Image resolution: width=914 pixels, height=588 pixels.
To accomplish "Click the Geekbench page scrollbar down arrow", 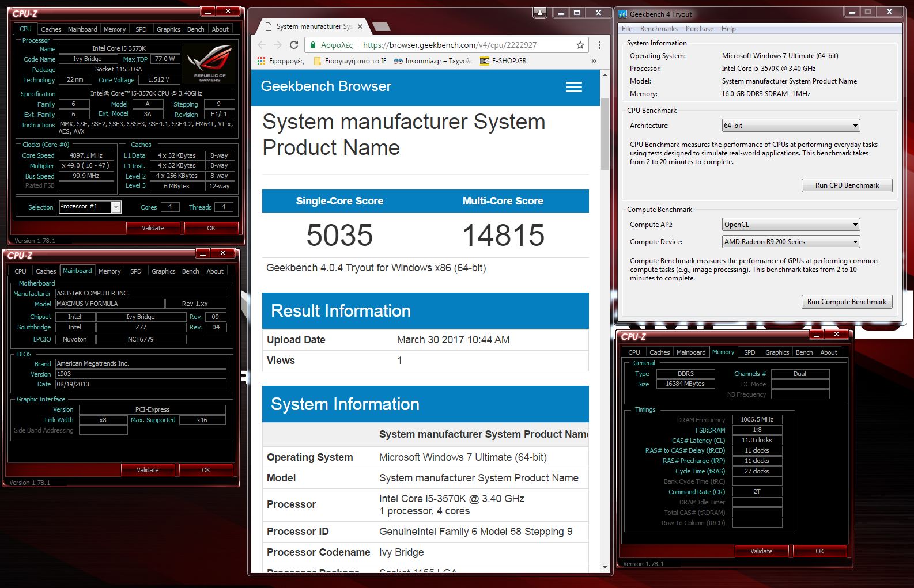I will tap(605, 567).
